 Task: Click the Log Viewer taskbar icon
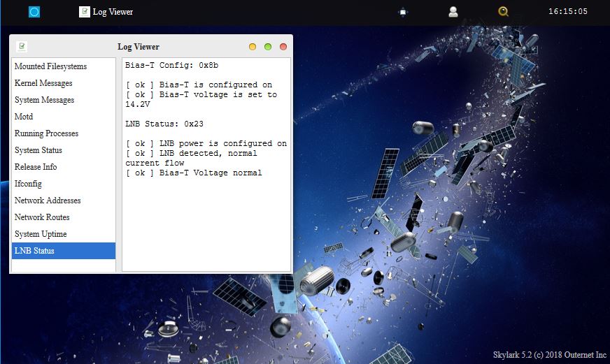coord(85,12)
